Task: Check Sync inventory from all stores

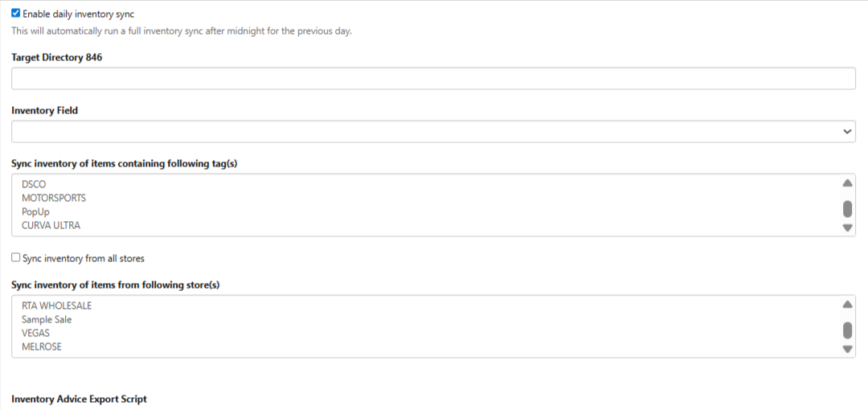Action: 16,258
